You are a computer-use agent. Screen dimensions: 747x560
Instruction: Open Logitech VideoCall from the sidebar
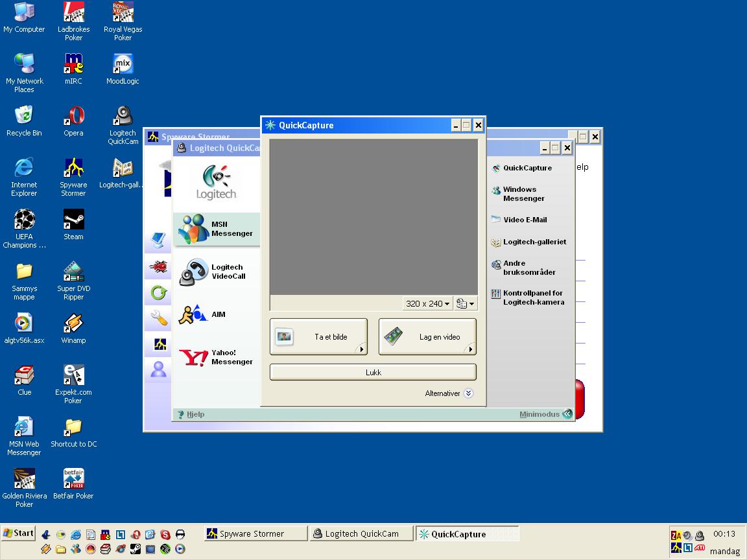[x=193, y=272]
